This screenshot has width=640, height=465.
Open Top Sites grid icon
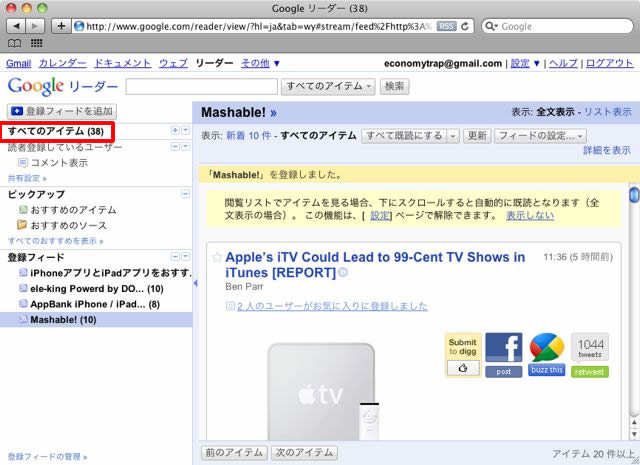36,43
